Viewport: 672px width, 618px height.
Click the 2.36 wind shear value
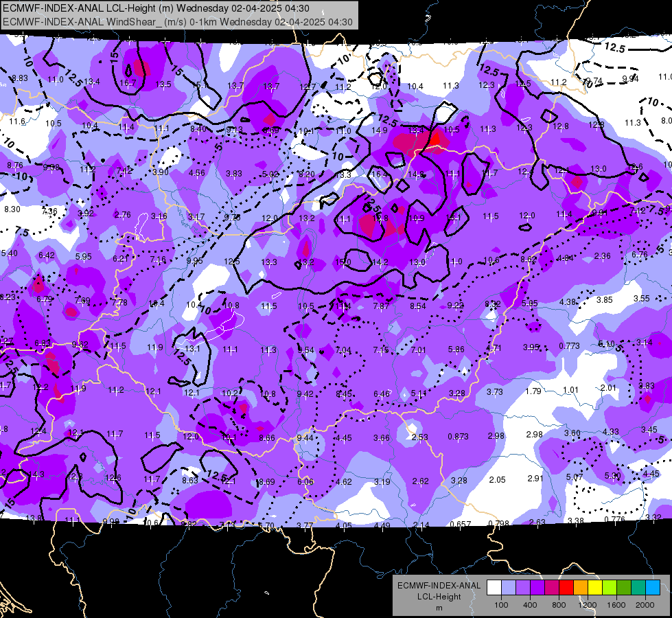(x=602, y=256)
